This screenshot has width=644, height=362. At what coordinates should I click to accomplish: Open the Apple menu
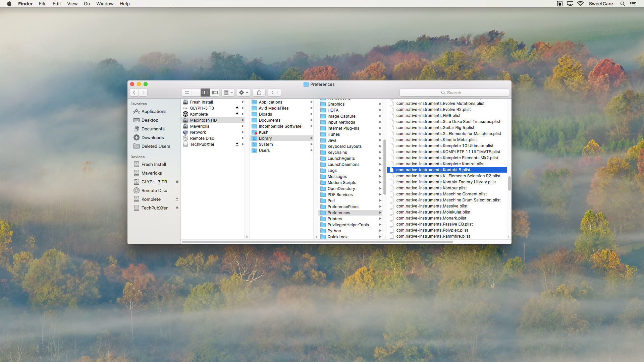coord(9,4)
